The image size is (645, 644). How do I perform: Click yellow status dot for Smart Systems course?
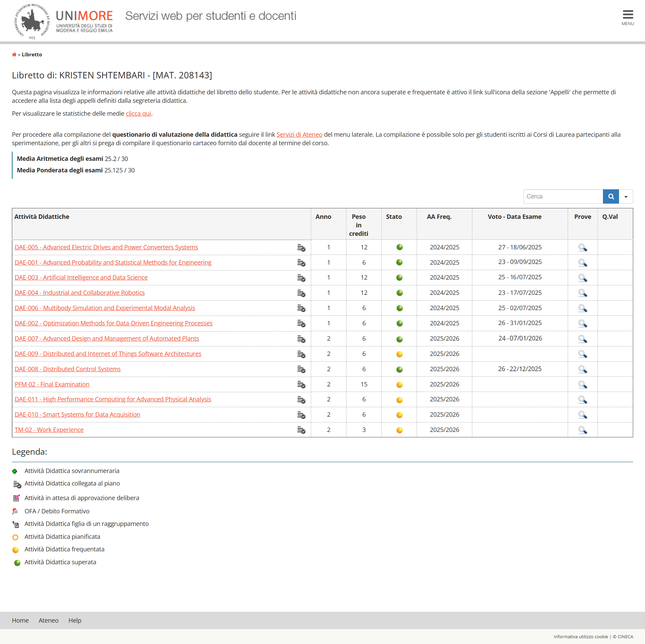coord(399,415)
